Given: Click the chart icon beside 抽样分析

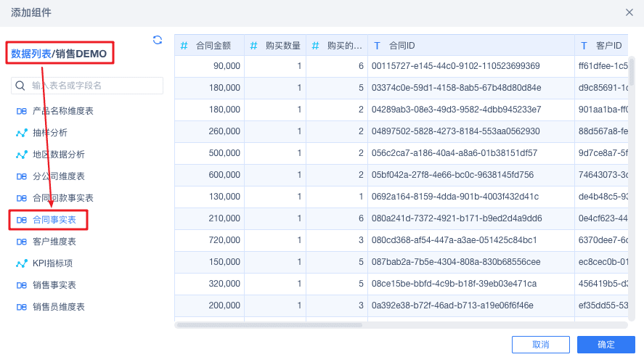Looking at the screenshot, I should tap(22, 134).
